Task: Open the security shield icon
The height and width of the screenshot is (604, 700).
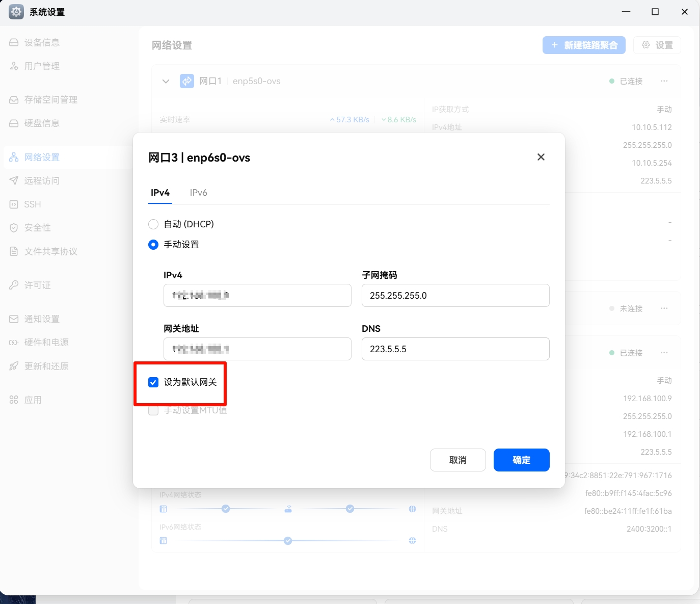Action: 14,228
